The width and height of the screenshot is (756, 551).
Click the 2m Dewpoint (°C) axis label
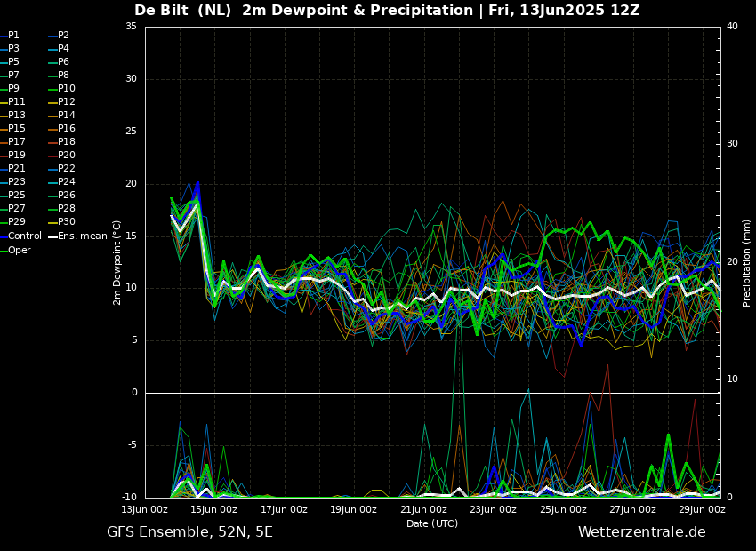tap(117, 262)
